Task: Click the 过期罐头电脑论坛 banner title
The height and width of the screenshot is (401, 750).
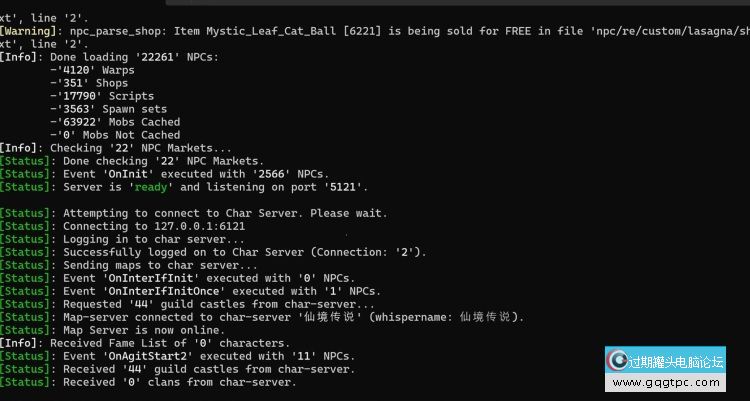Action: 677,361
